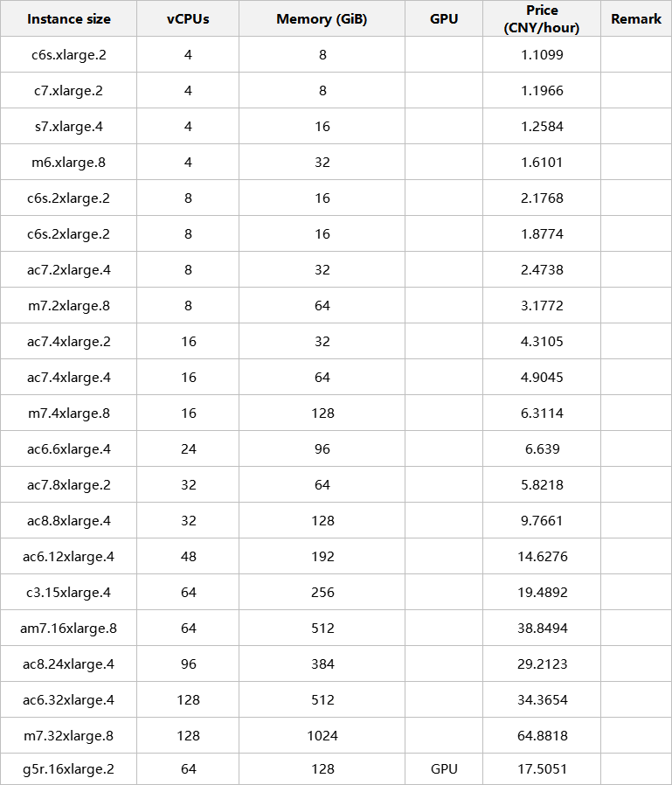Select the 1024 memory value cell

[322, 735]
